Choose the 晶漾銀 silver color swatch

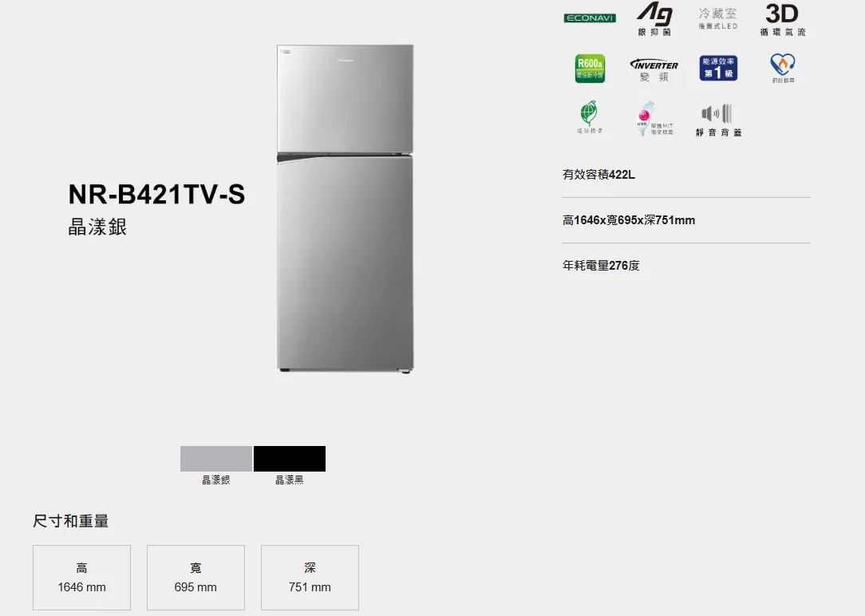coord(216,459)
